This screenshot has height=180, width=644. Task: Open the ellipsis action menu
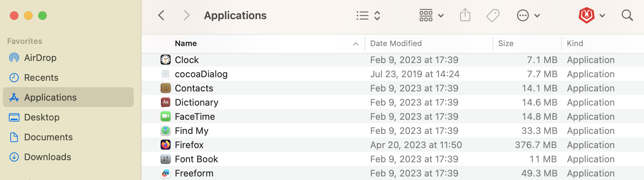tap(528, 15)
